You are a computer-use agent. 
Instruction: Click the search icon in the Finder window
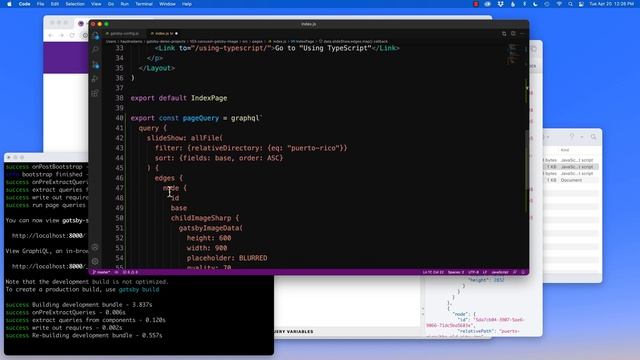593,137
